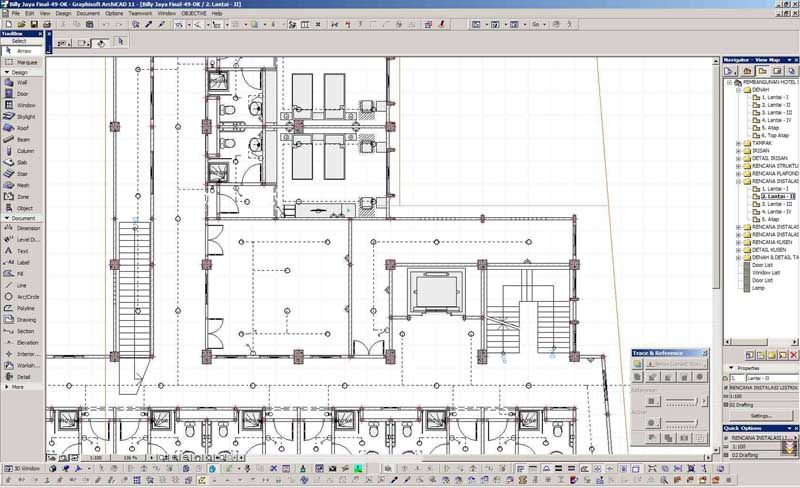Print using the printer toolbar icon
Screen dimensions: 800x488
pyautogui.click(x=46, y=24)
